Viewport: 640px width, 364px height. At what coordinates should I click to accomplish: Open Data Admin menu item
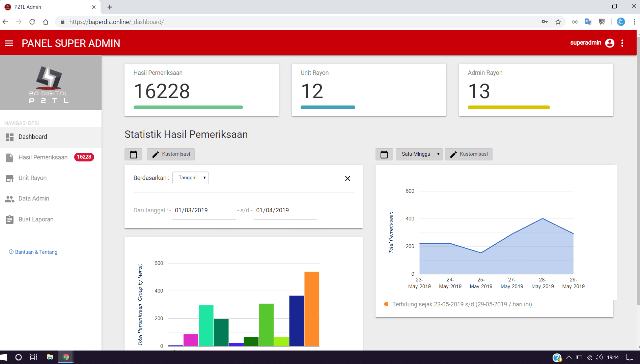pyautogui.click(x=51, y=199)
